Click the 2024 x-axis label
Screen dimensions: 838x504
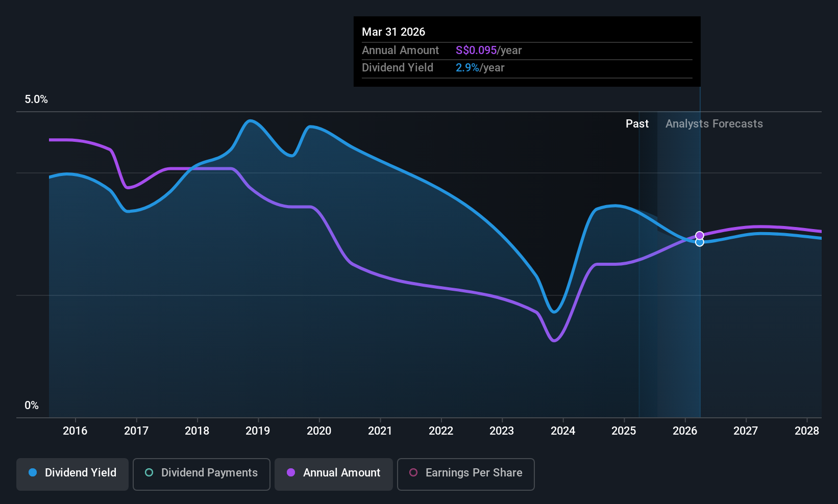pyautogui.click(x=563, y=431)
